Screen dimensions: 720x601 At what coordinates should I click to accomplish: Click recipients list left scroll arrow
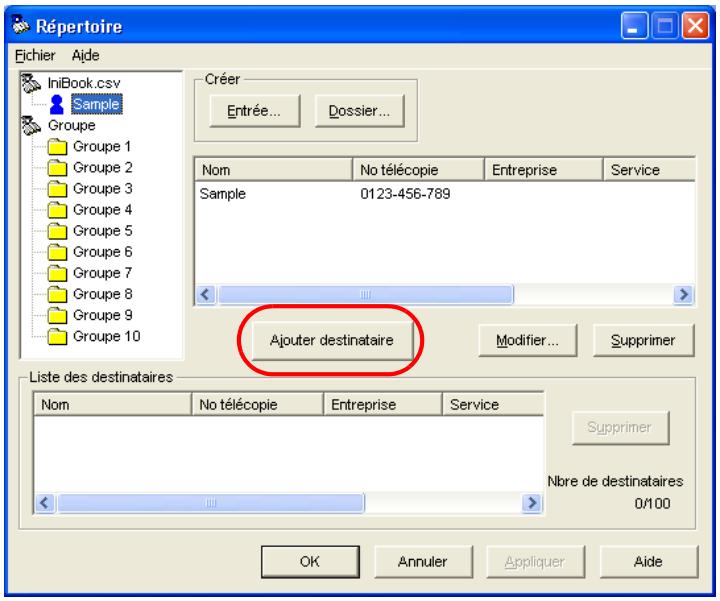click(45, 503)
